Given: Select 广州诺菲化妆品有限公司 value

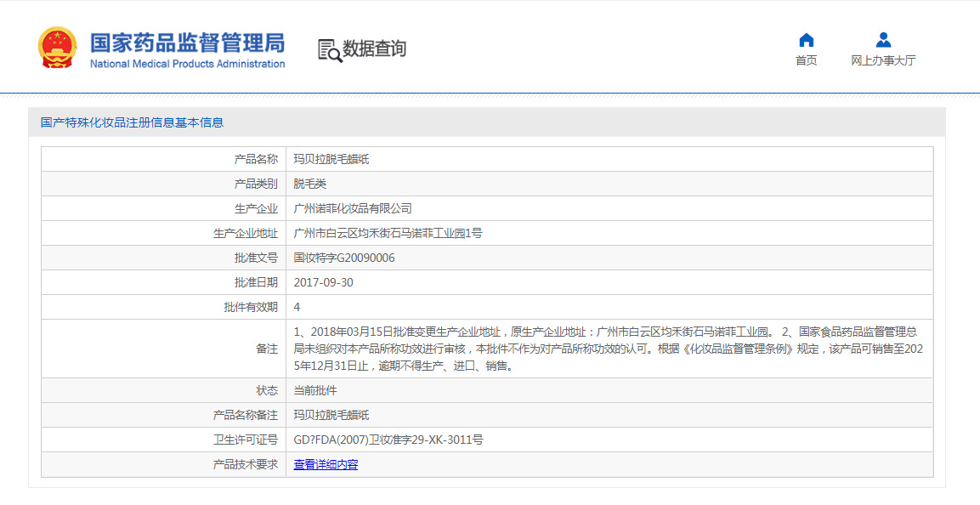Looking at the screenshot, I should [353, 209].
